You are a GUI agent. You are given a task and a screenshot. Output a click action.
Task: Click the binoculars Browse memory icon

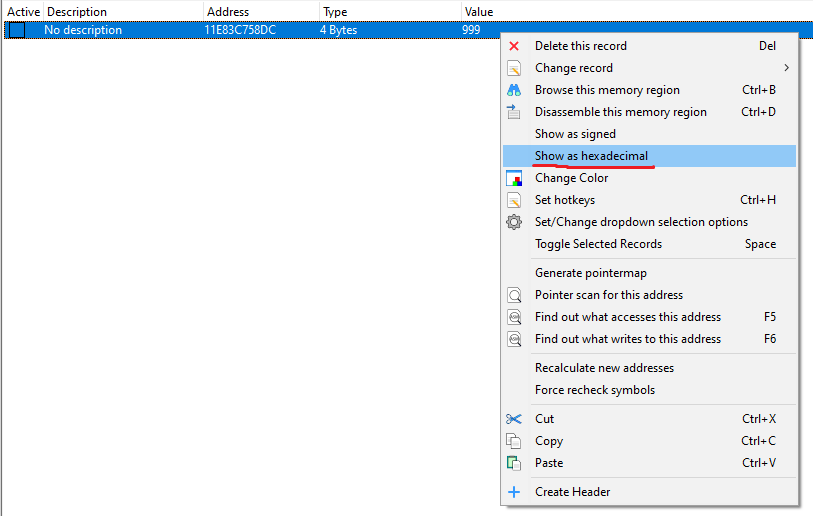(x=514, y=90)
